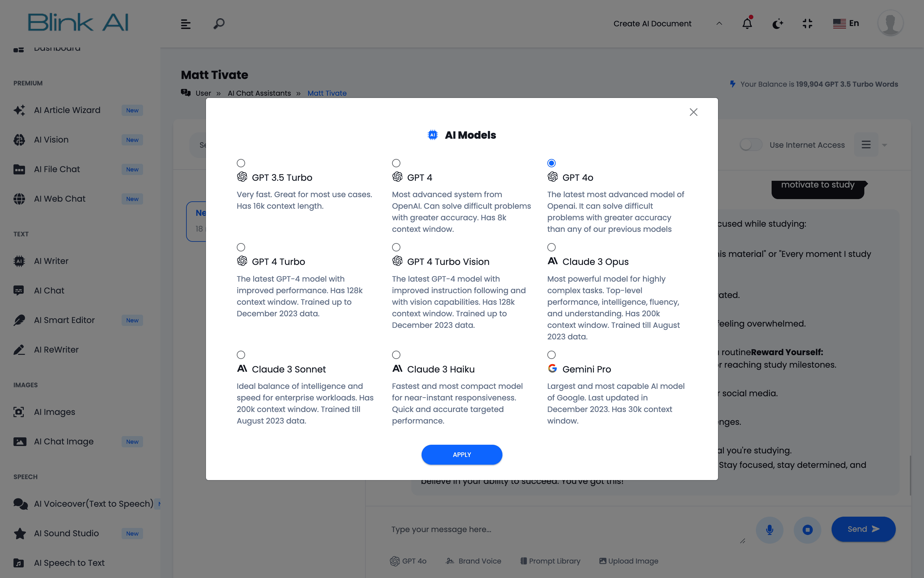Open the notifications bell
Screen dimensions: 924x578
click(747, 23)
